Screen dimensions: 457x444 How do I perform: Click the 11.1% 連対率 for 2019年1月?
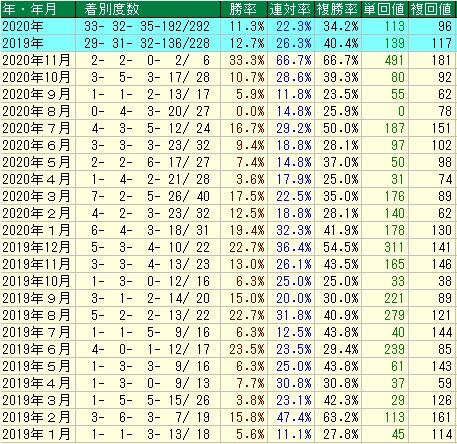[x=294, y=434]
